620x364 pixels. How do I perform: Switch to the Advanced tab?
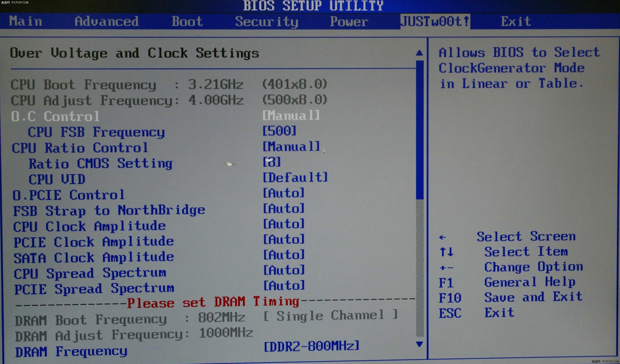pyautogui.click(x=107, y=21)
